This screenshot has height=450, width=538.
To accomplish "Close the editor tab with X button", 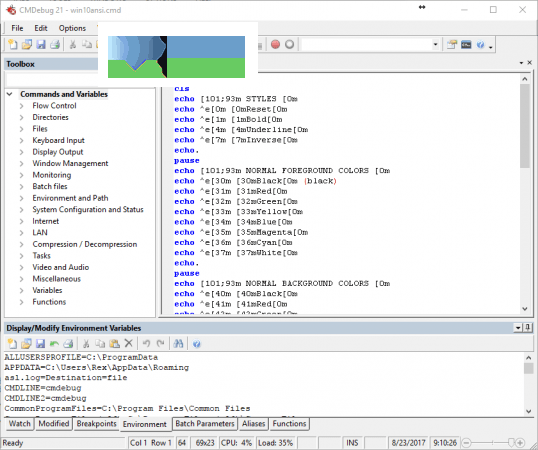I will point(529,63).
